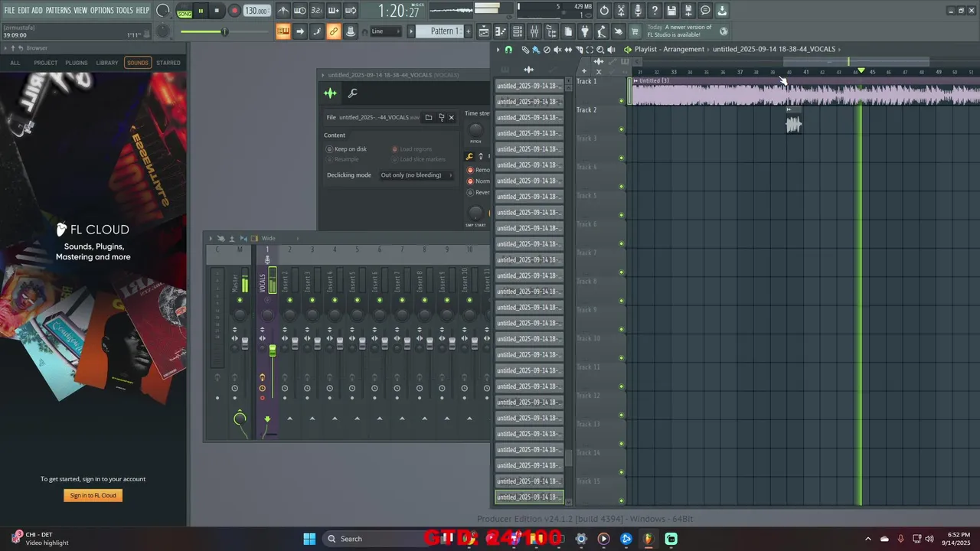Open the help question mark icon
The image size is (980, 551).
coord(655,11)
